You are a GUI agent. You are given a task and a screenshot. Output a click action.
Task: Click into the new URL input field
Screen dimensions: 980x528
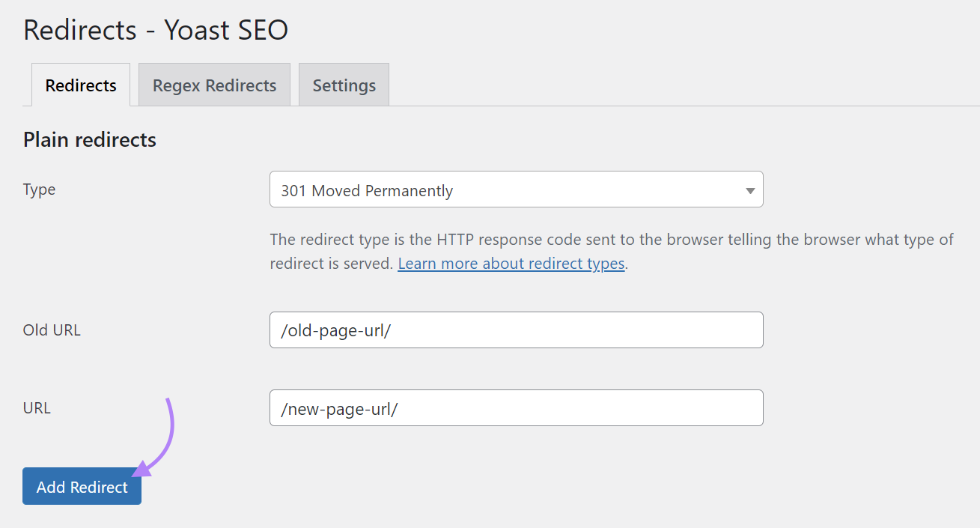(x=516, y=408)
